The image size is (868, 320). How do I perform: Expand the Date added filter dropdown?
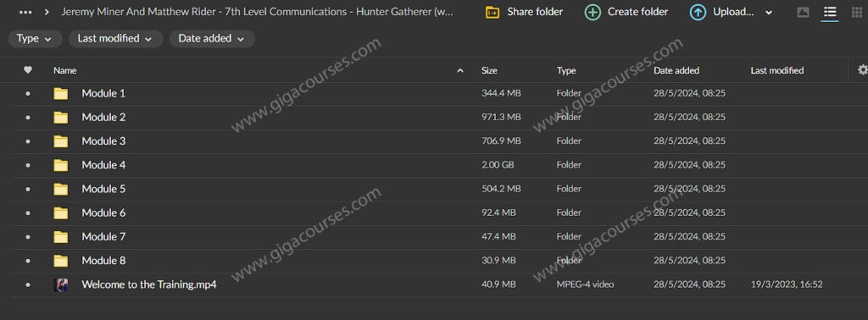(x=211, y=39)
